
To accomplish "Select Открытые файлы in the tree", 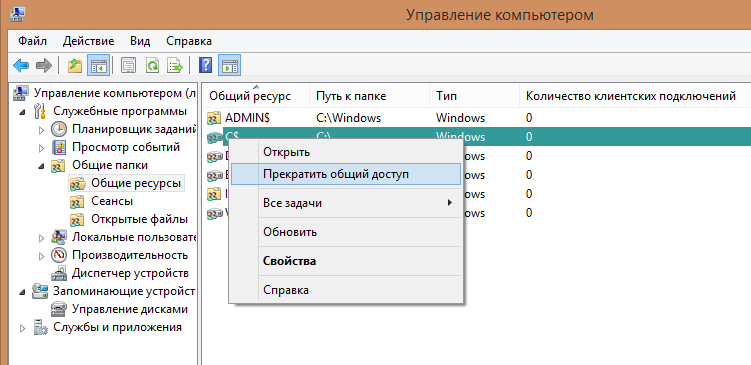I will point(139,219).
